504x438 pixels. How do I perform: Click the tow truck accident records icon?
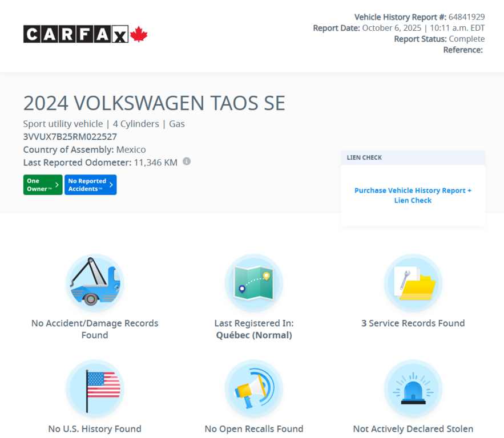point(95,282)
